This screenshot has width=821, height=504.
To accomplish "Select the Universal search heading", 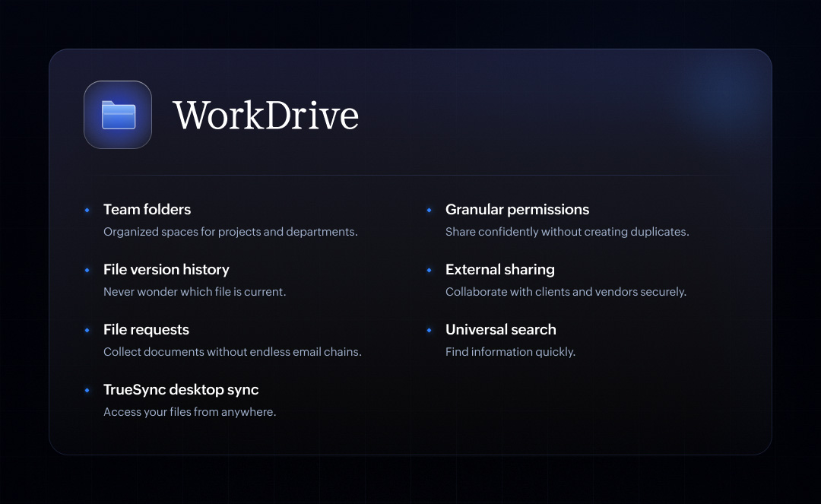I will pos(500,330).
